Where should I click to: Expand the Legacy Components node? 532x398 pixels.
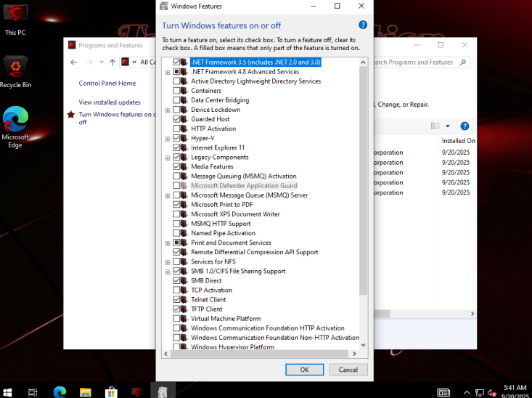pyautogui.click(x=168, y=158)
